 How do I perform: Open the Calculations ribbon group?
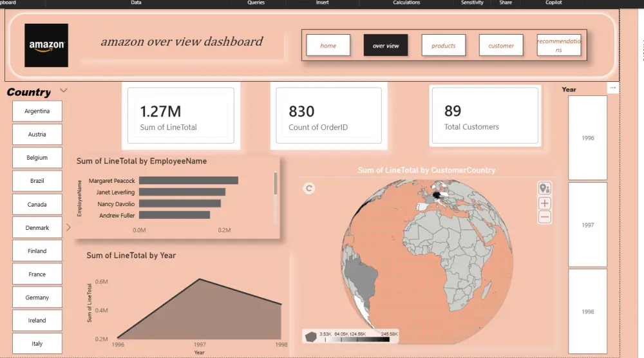[406, 3]
